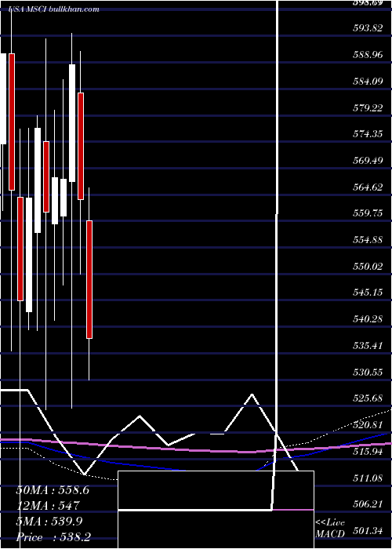
Task: Click the <<Live MACD label
Action: (x=330, y=529)
